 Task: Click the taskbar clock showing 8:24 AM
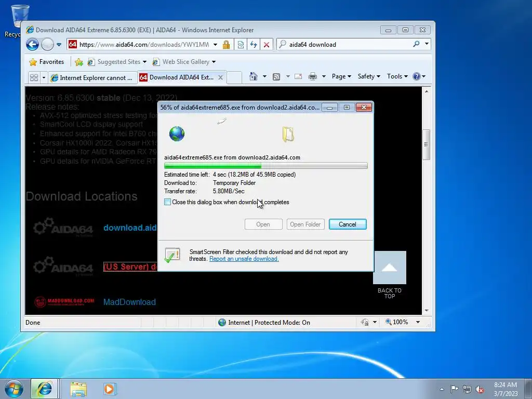(x=506, y=389)
